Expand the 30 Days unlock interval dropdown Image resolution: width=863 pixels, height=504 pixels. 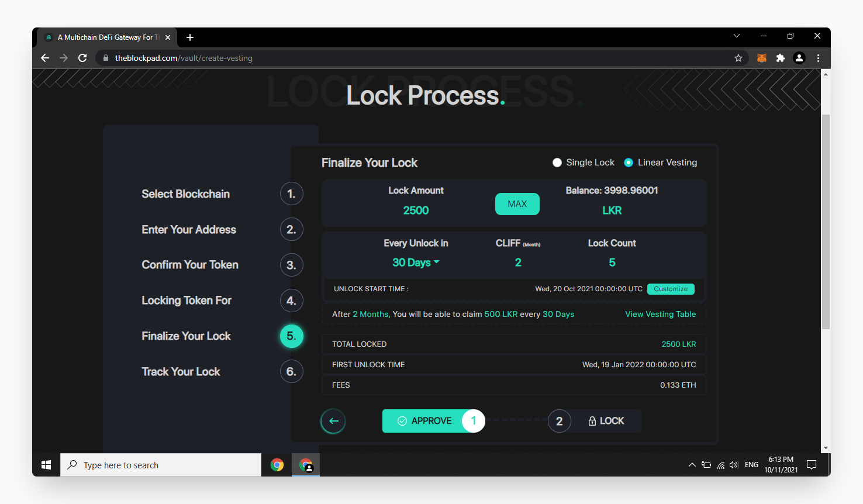[x=416, y=263]
